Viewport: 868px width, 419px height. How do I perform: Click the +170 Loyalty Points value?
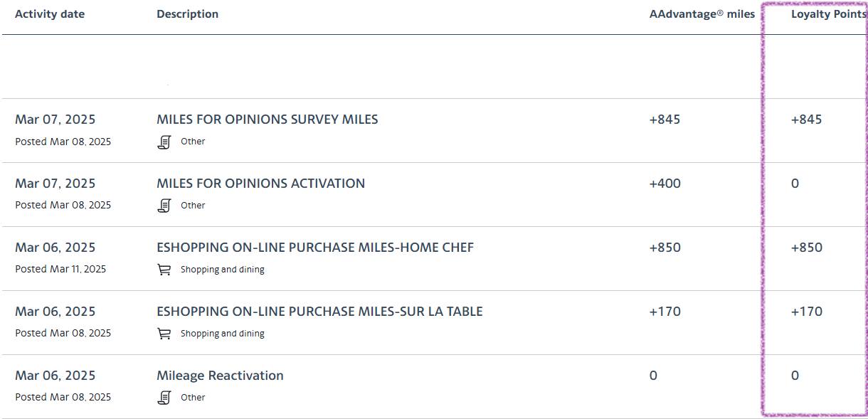point(806,312)
